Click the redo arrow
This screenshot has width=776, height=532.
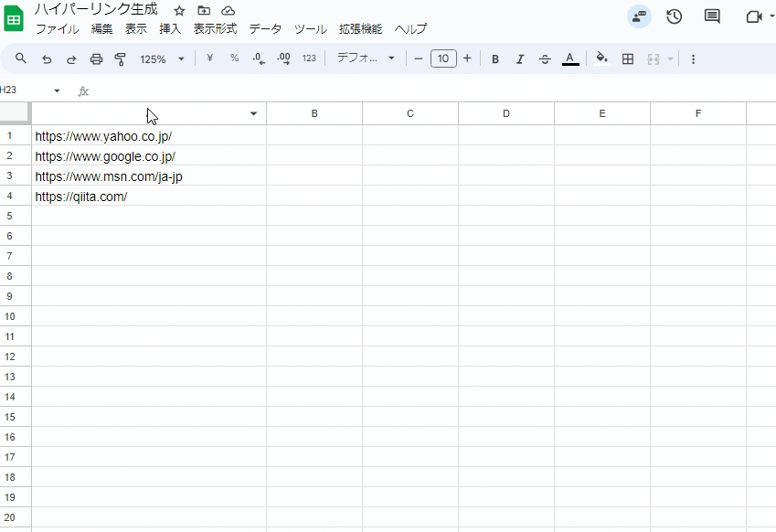(x=71, y=59)
